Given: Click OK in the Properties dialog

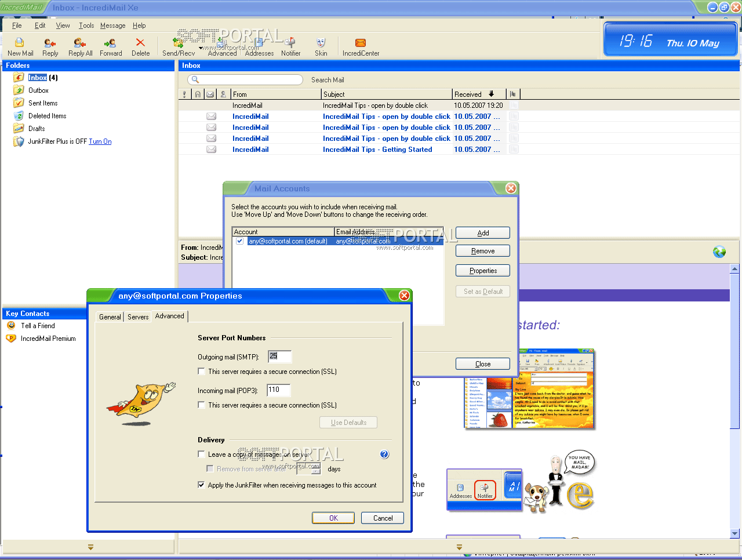Looking at the screenshot, I should click(x=333, y=518).
